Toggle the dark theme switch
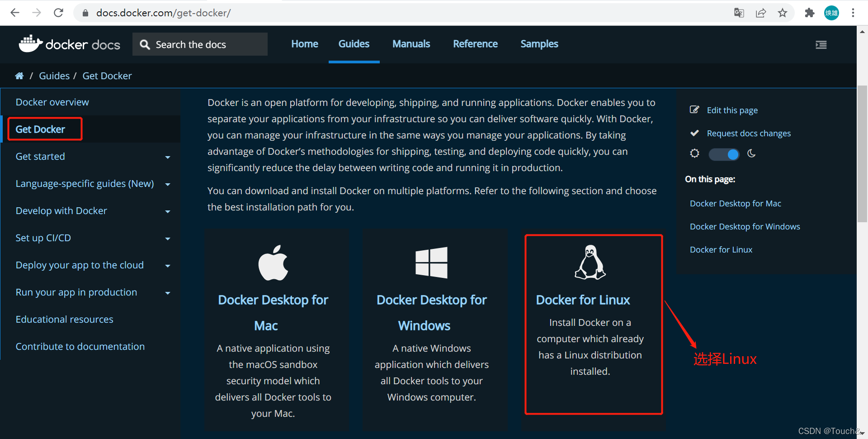Viewport: 868px width, 439px height. click(x=724, y=154)
